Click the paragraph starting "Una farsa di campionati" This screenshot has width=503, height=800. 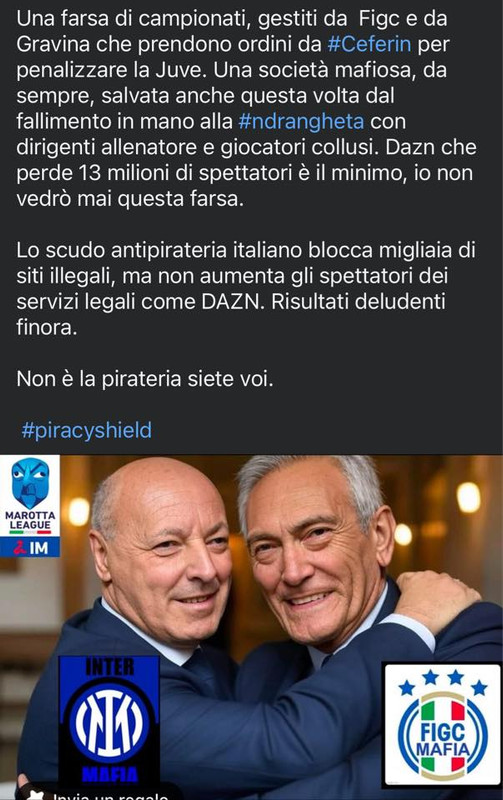point(246,108)
